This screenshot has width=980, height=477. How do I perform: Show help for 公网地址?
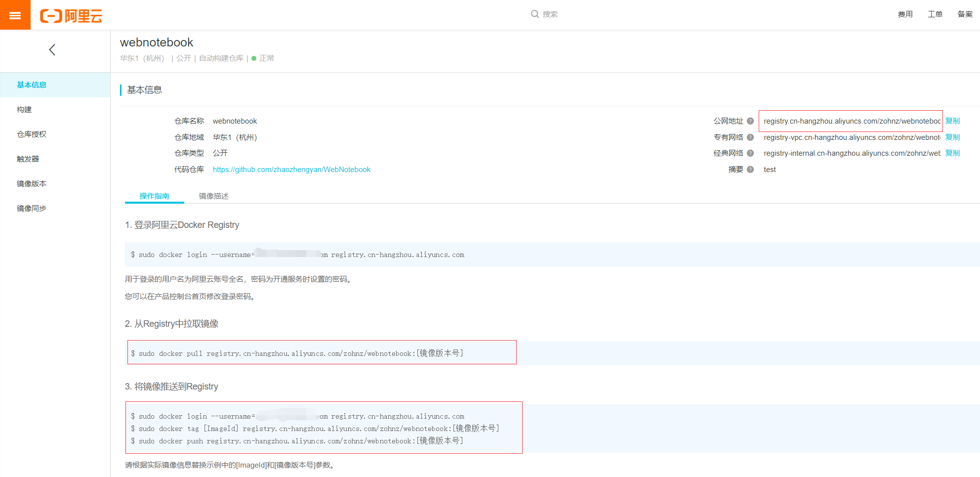pyautogui.click(x=750, y=121)
